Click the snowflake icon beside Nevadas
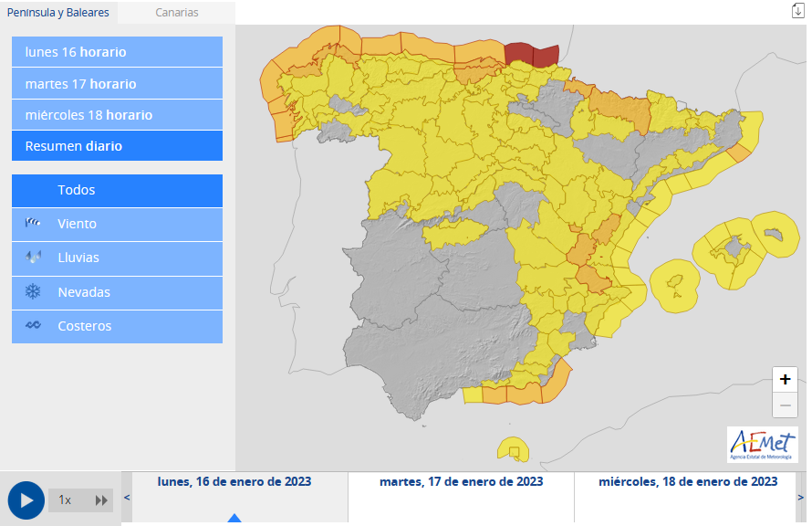Viewport: 812px width, 526px height. click(33, 291)
